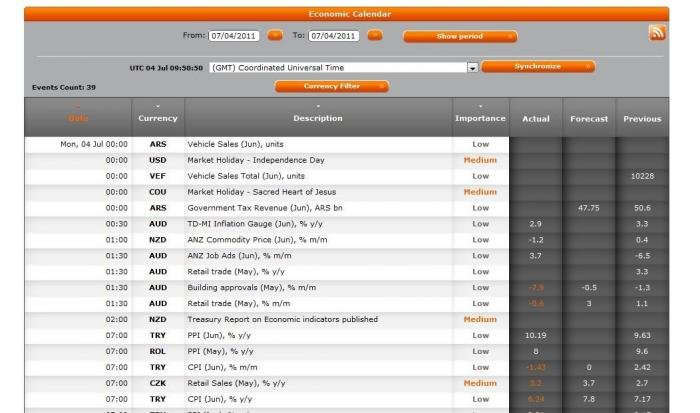
Task: Select Building approvals (May) row
Action: (x=347, y=288)
